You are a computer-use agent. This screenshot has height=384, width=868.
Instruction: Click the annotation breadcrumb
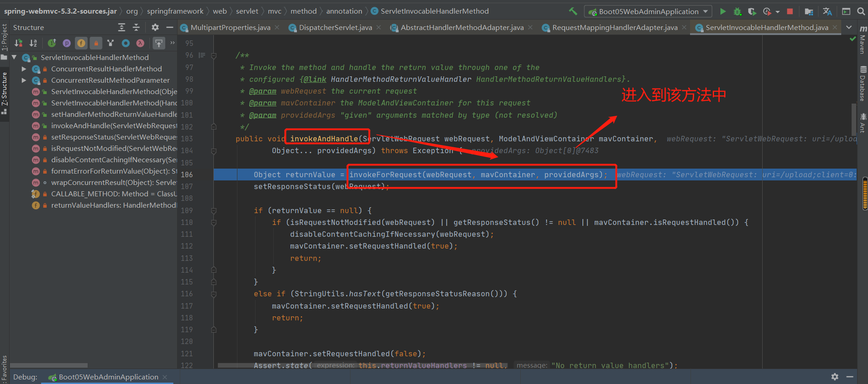(x=344, y=11)
